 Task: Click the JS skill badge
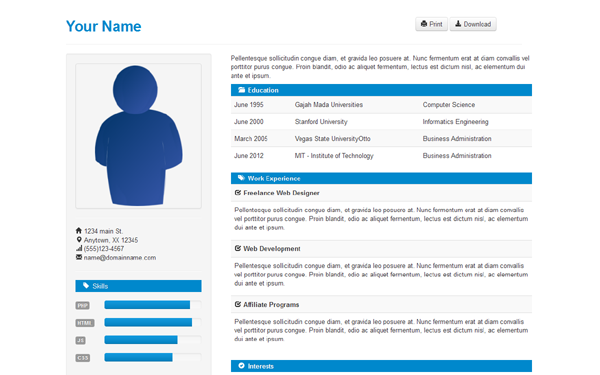point(80,341)
